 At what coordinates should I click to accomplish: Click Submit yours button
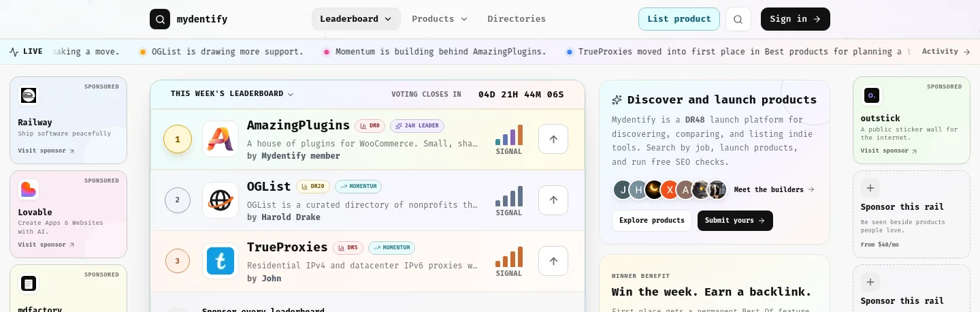pos(735,221)
